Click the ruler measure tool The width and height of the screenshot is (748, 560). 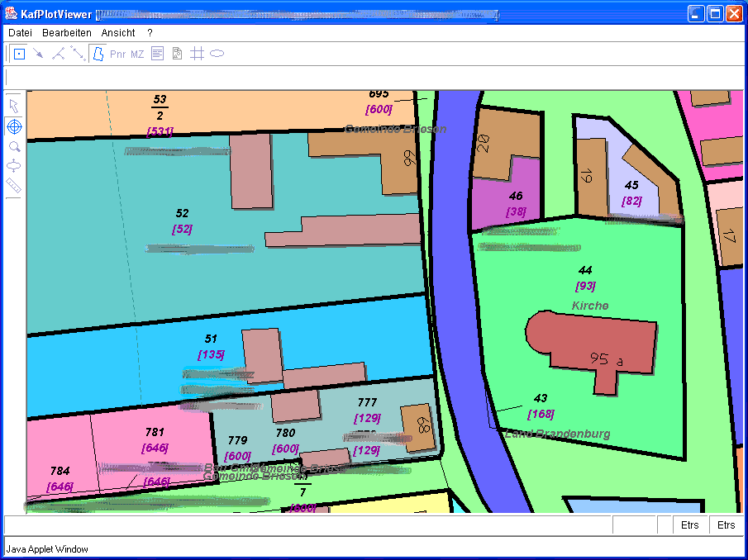(x=14, y=186)
